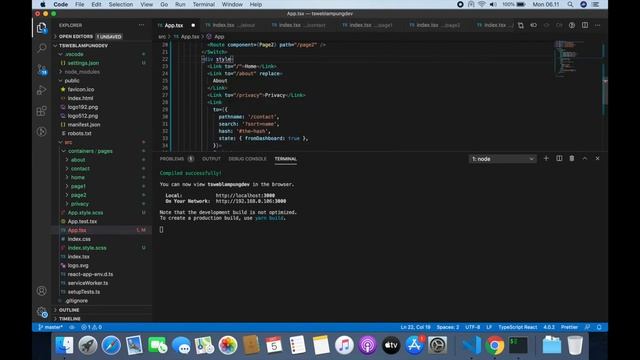Screen dimensions: 640x360
Task: Open the Extensions view
Action: click(41, 111)
